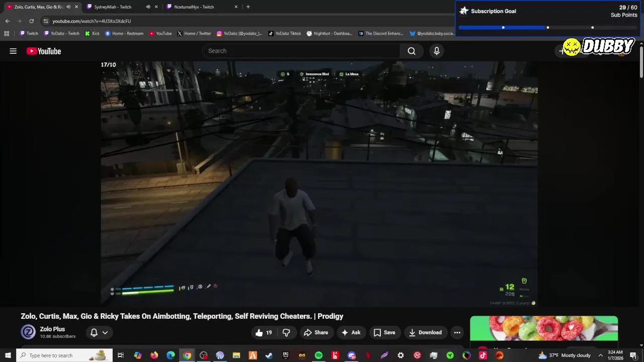
Task: Open Zolo Plus channel avatar
Action: (28, 332)
